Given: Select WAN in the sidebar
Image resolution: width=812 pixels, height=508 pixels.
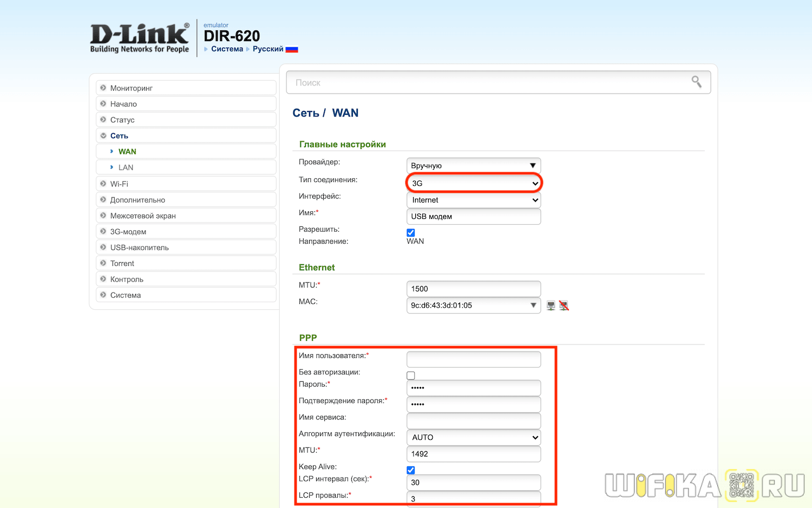Looking at the screenshot, I should pos(186,152).
